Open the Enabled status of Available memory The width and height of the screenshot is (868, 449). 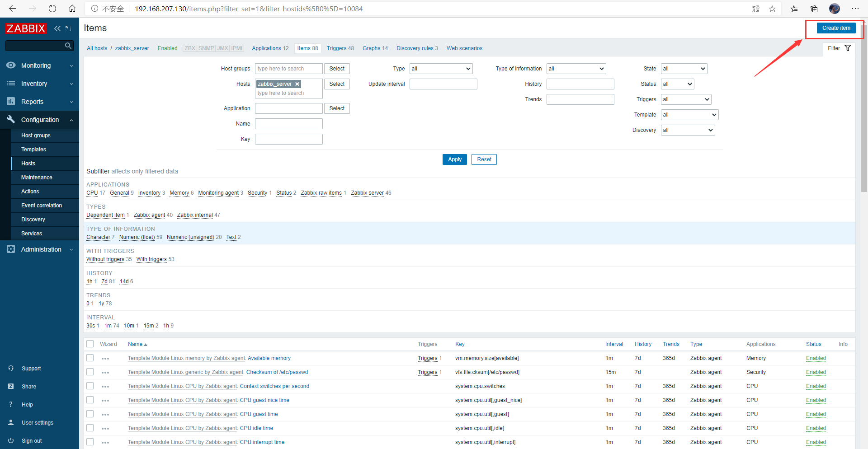[x=816, y=358]
